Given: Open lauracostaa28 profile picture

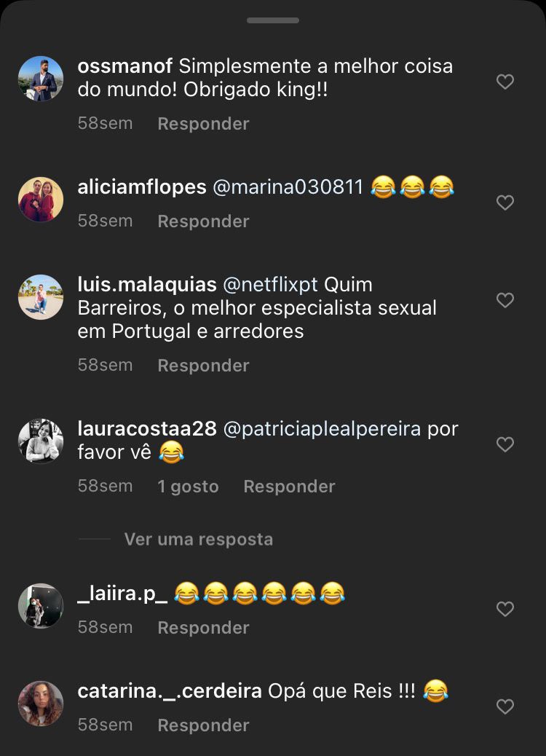Looking at the screenshot, I should [x=41, y=441].
